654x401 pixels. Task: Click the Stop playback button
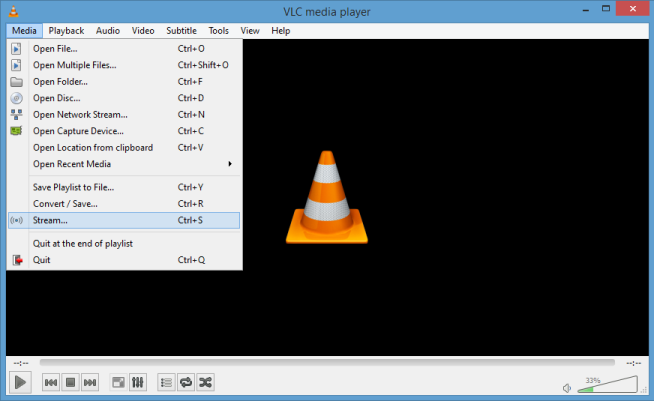click(x=70, y=382)
